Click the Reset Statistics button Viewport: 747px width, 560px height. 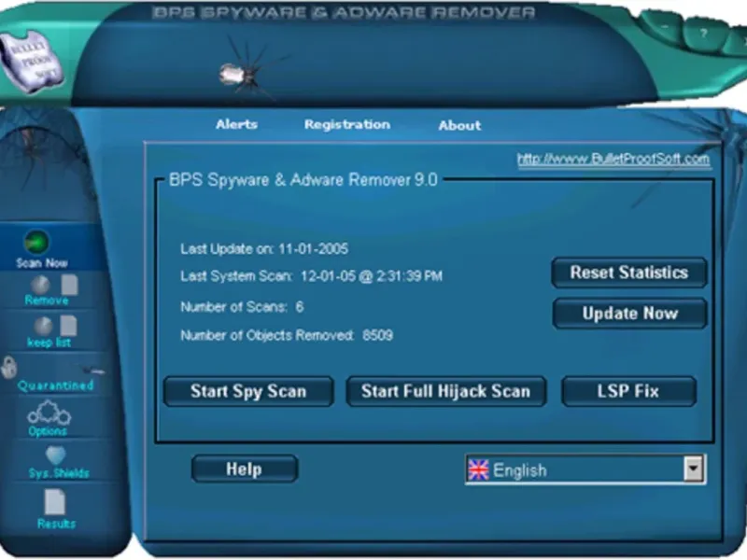(x=629, y=273)
